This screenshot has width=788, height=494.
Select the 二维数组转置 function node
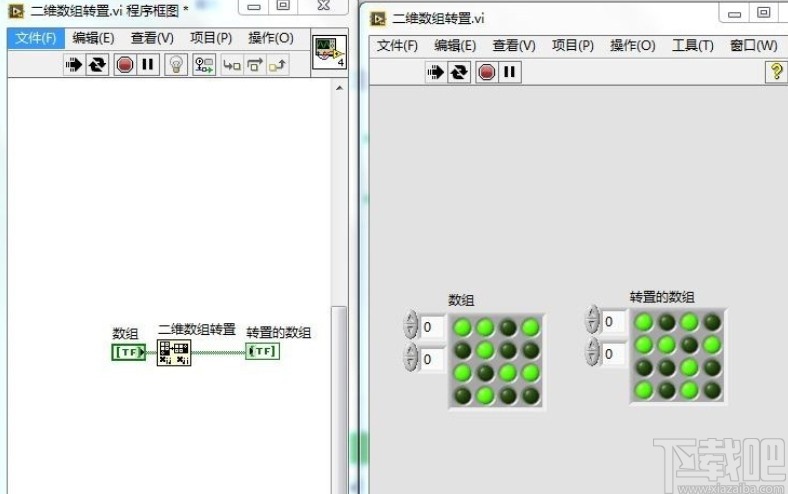tap(174, 352)
